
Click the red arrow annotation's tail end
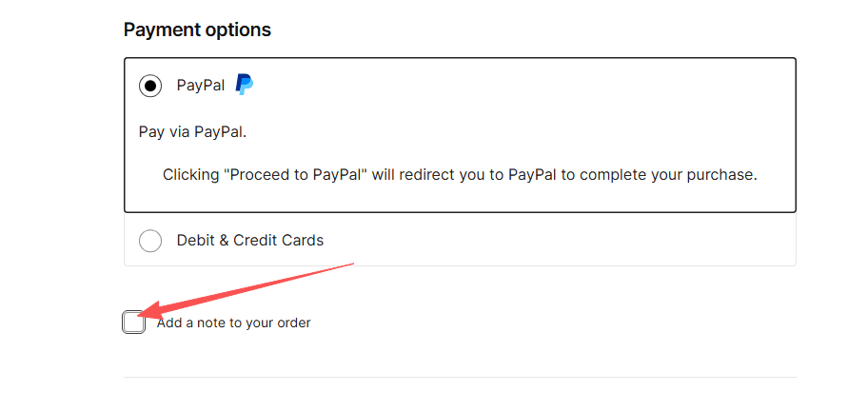pos(350,264)
